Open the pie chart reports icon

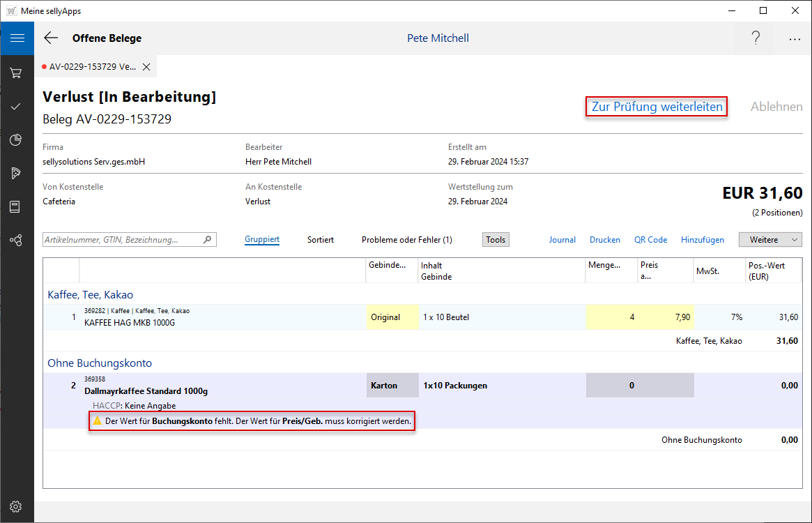16,140
